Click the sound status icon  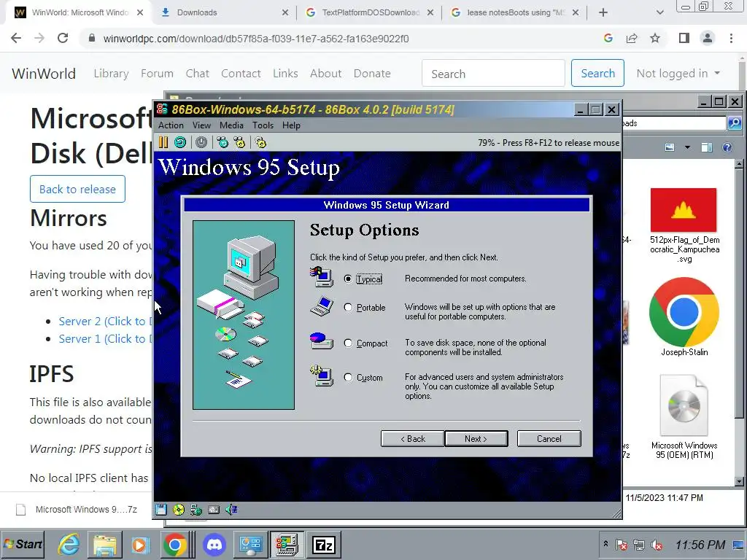231,510
